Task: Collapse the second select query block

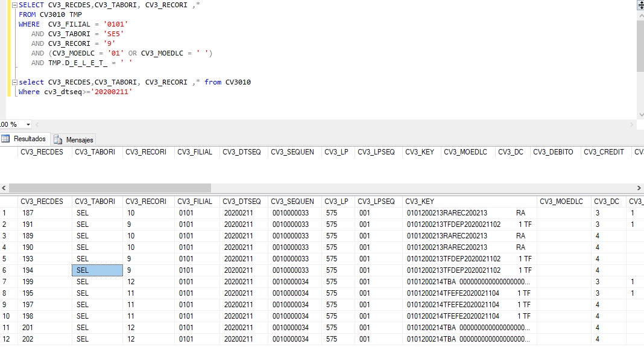Action: pyautogui.click(x=14, y=82)
